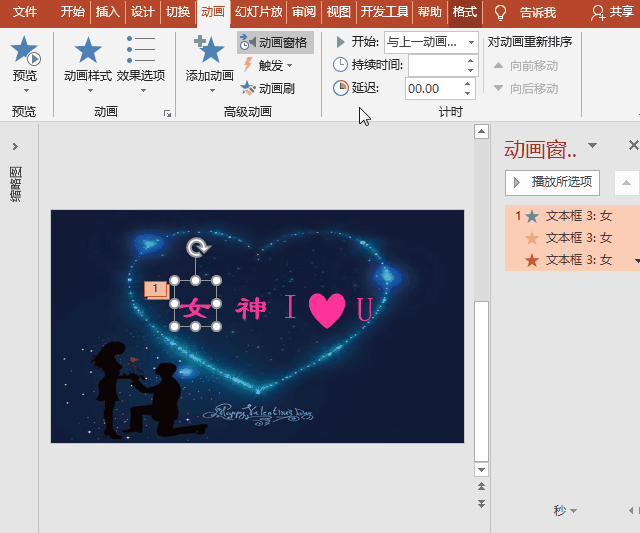Switch to the Developer (开发工具) tab
The width and height of the screenshot is (640, 533).
point(384,12)
